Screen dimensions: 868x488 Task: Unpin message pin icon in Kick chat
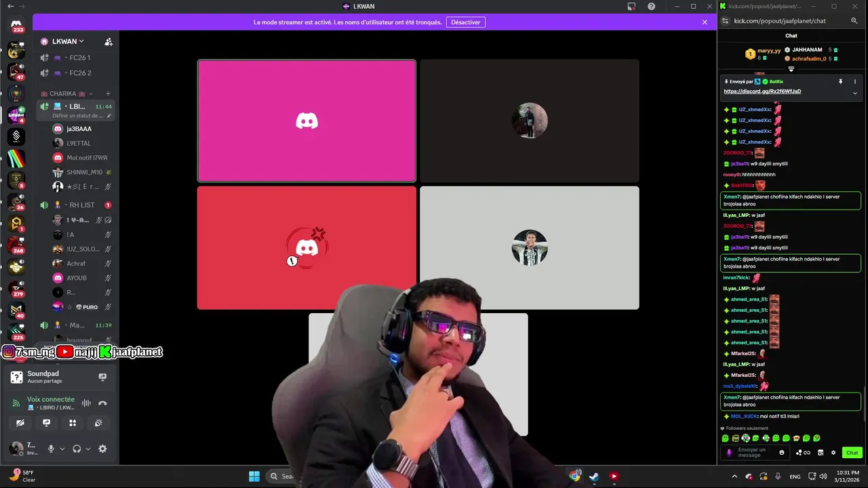pyautogui.click(x=840, y=81)
